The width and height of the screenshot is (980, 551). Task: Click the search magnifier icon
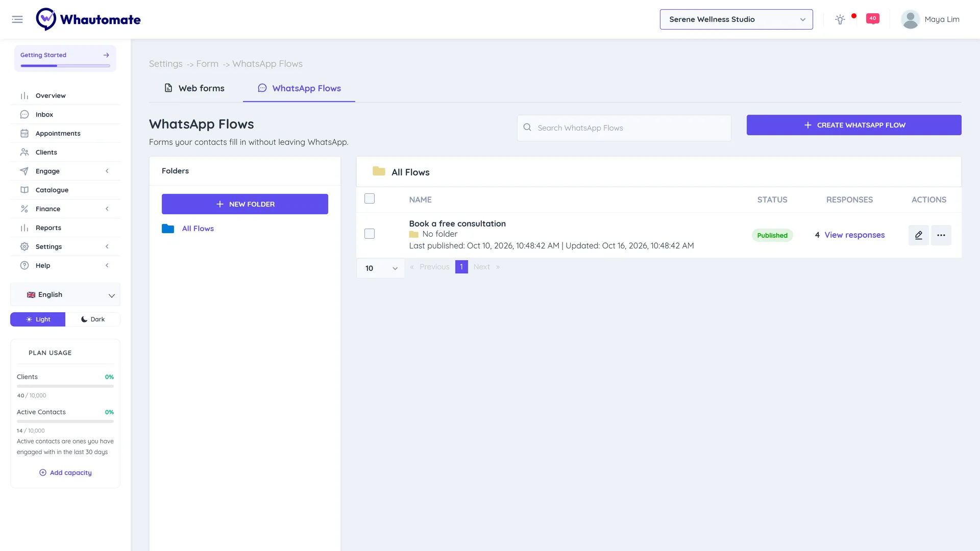(x=527, y=128)
